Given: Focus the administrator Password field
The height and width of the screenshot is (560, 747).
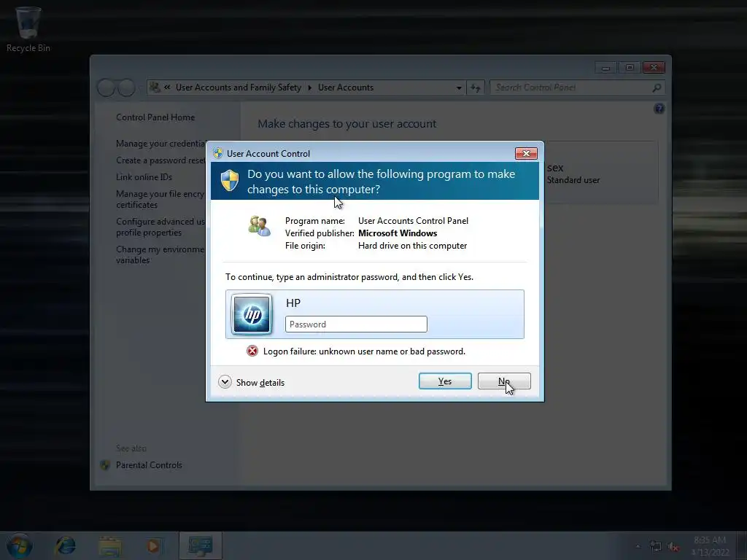Looking at the screenshot, I should [x=356, y=324].
